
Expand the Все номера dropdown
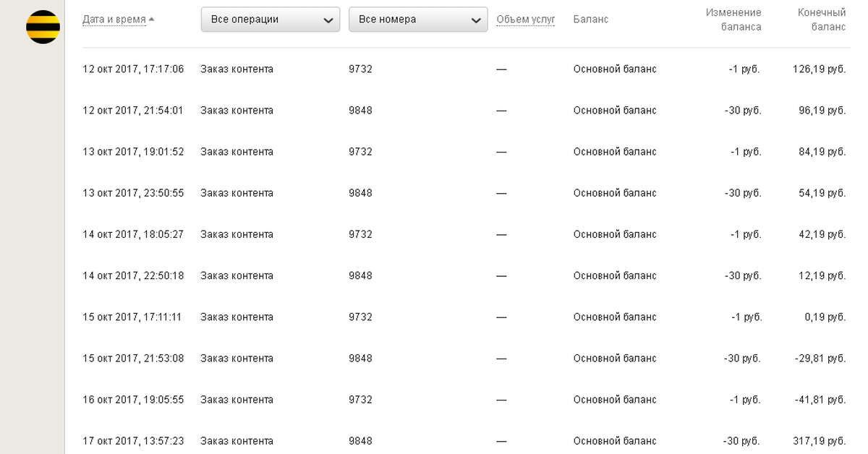point(417,20)
